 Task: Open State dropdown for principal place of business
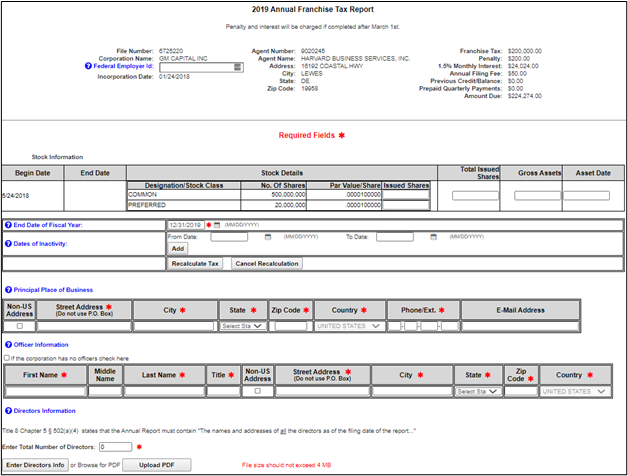pos(243,326)
